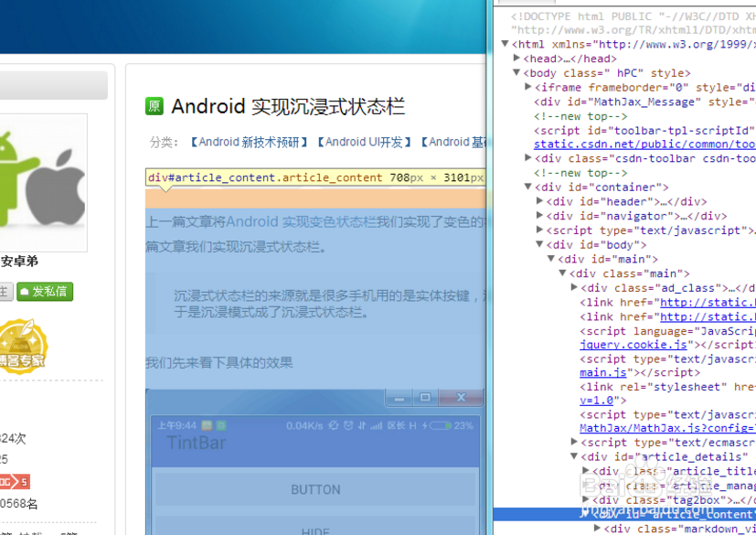Viewport: 756px width, 535px height.
Task: Expand the iframe frameborder node
Action: pos(528,87)
